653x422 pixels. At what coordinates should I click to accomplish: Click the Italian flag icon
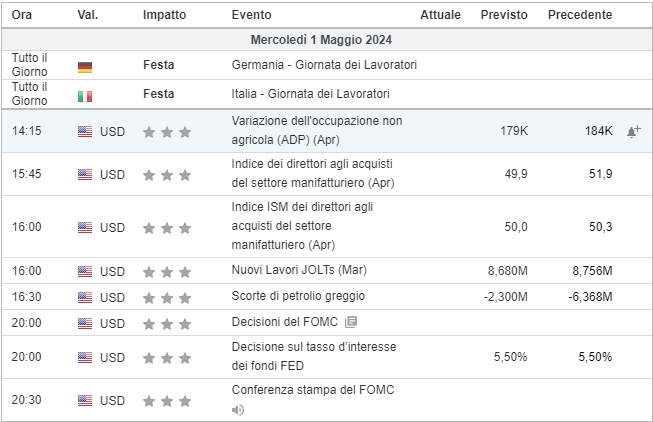[85, 96]
